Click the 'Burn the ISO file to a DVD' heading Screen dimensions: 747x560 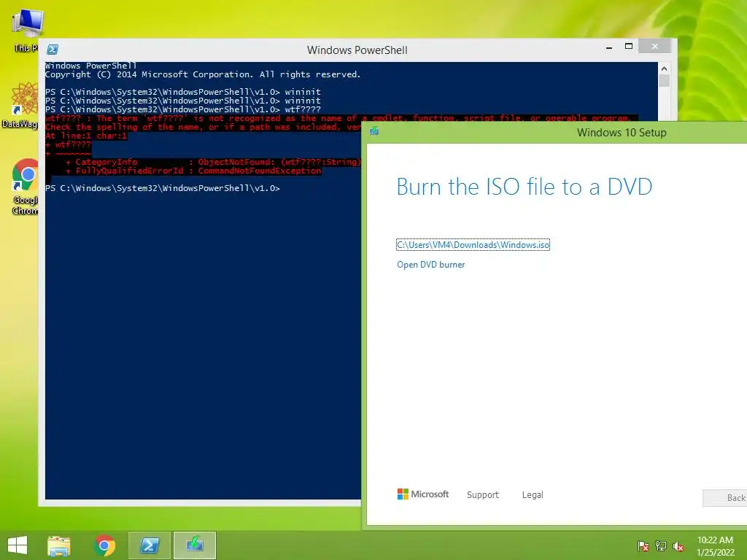point(524,186)
